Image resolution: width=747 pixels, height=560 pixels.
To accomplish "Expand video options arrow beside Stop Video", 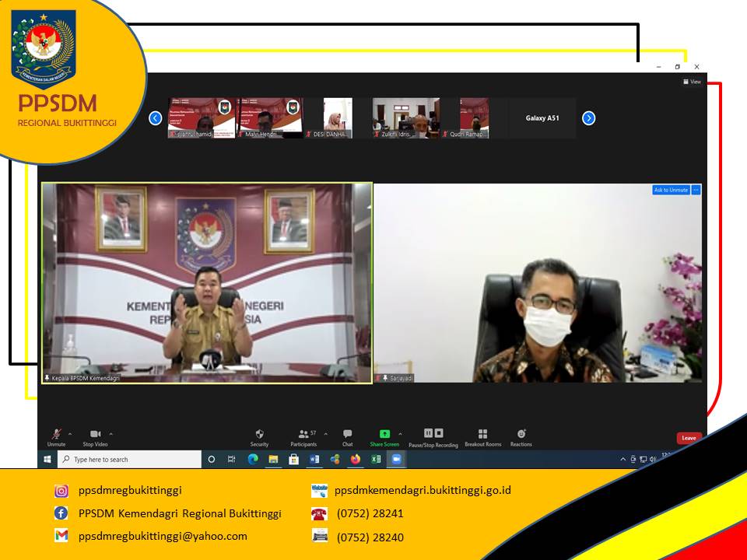I will [x=110, y=434].
